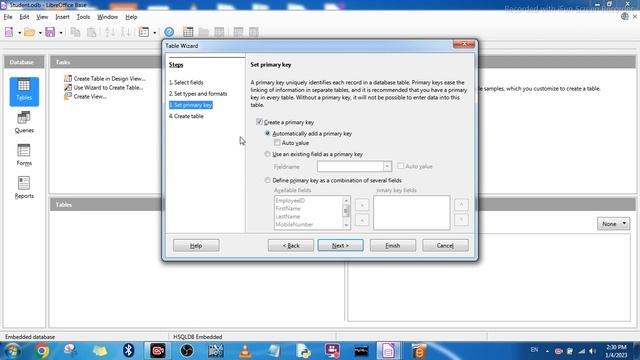Open the folder Open icon in toolbar

click(29, 32)
